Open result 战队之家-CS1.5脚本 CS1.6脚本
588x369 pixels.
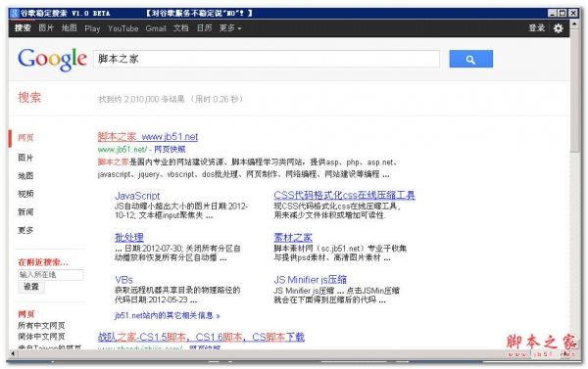tap(201, 337)
